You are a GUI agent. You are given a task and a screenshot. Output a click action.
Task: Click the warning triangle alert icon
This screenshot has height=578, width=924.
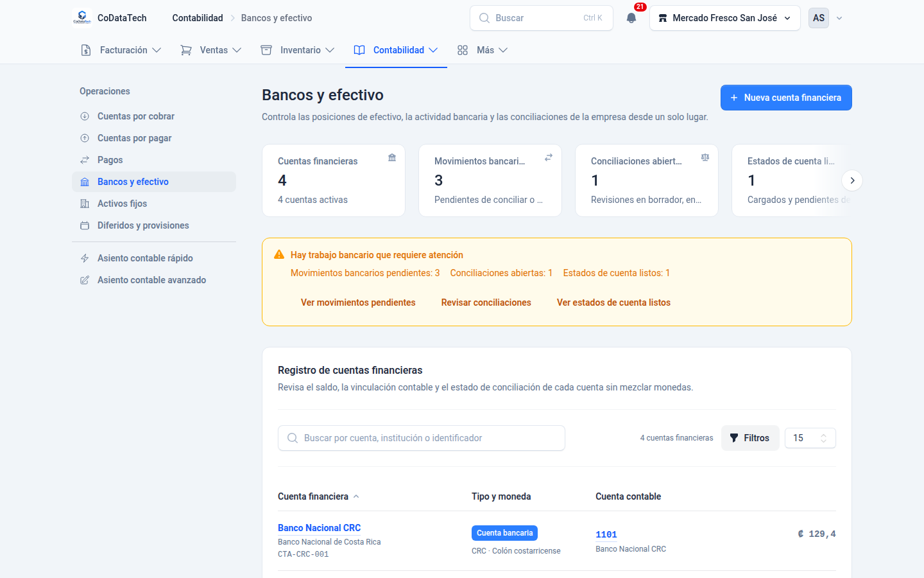[x=279, y=255]
